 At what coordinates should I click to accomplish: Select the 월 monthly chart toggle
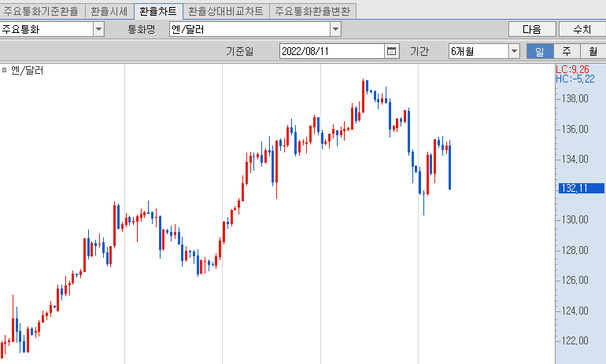593,51
